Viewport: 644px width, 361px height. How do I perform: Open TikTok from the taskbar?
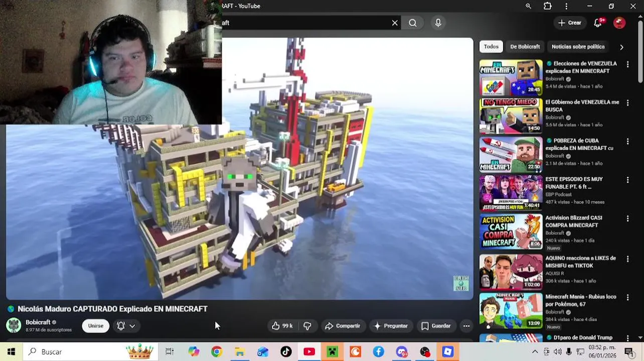coord(286,352)
